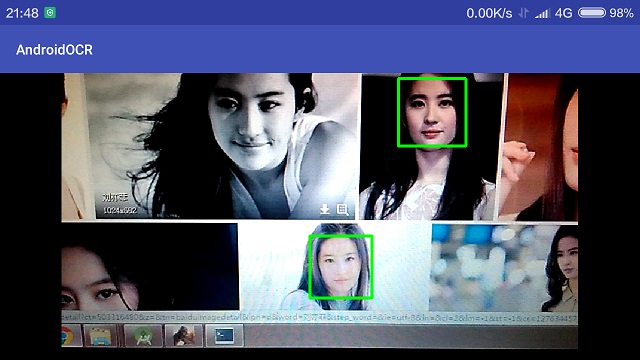Tap the battery indicator in status bar
Viewport: 640px width, 360px height.
point(592,13)
